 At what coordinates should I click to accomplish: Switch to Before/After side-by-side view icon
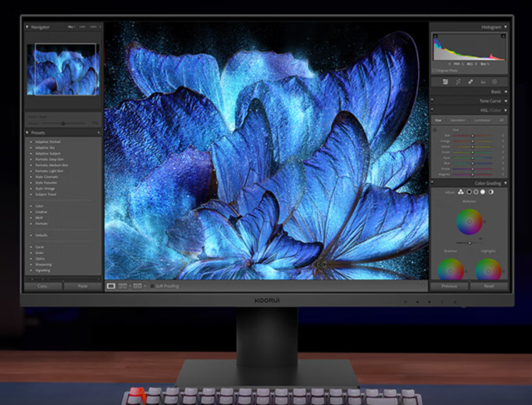tap(122, 286)
